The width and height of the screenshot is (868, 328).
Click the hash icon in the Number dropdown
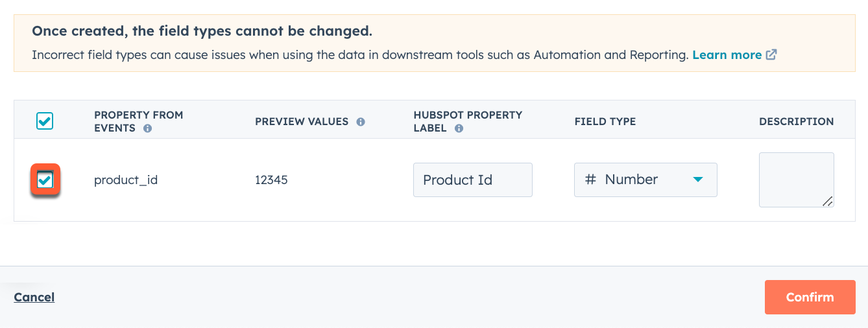(590, 180)
